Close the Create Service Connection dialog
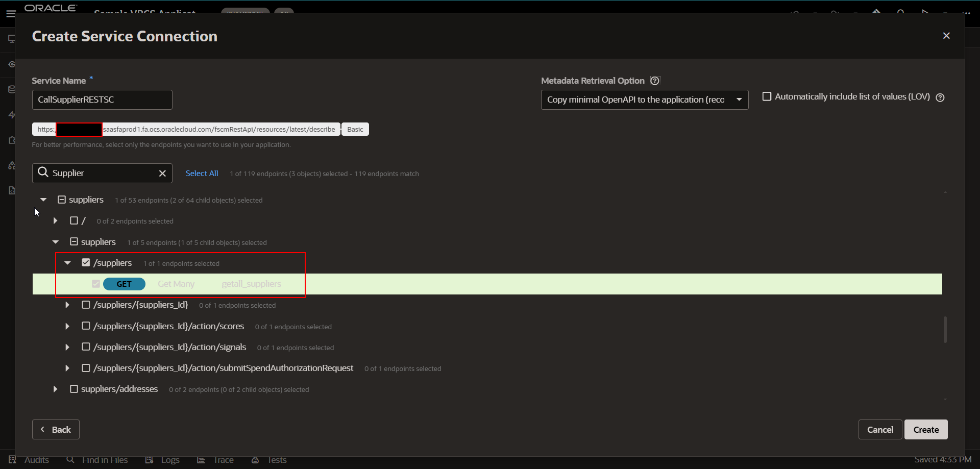Screen dimensions: 980x469 tap(946, 36)
